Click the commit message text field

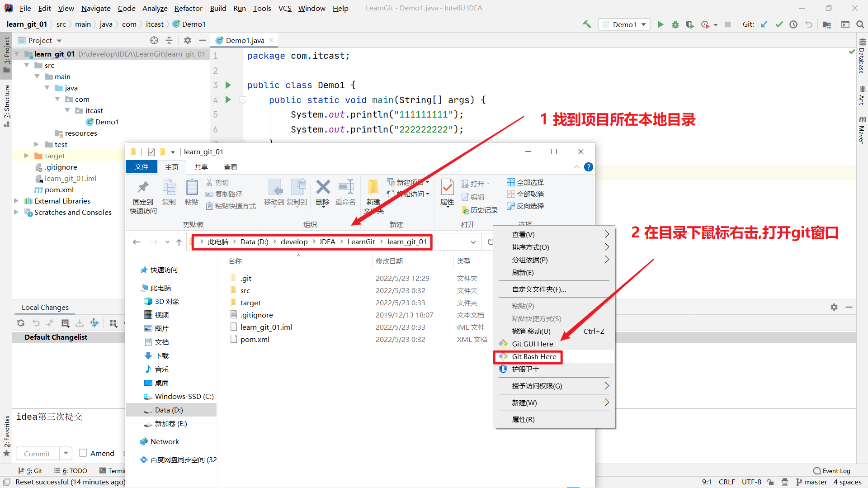(68, 427)
